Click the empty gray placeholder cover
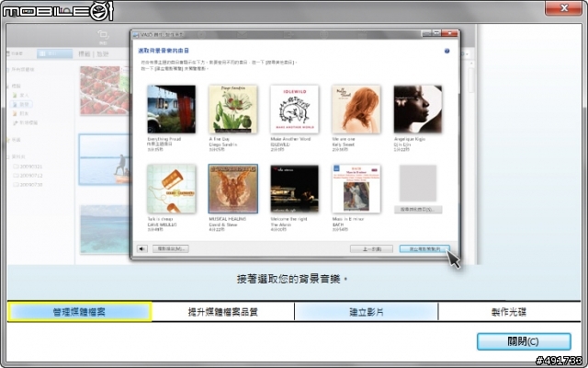 point(418,183)
